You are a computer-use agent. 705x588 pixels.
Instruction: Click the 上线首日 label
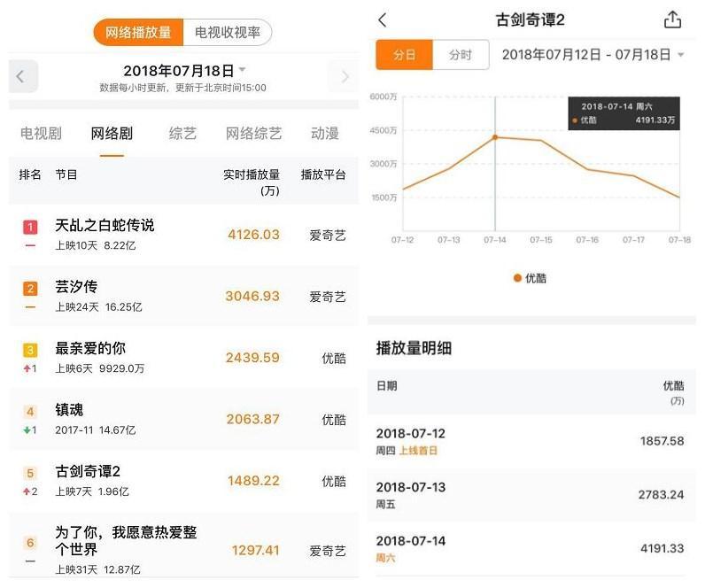click(x=418, y=451)
